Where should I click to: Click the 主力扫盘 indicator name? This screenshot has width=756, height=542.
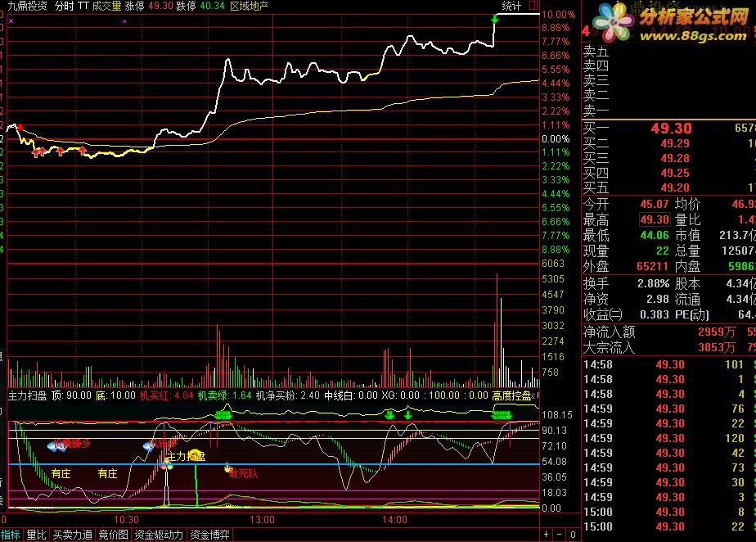click(x=28, y=395)
